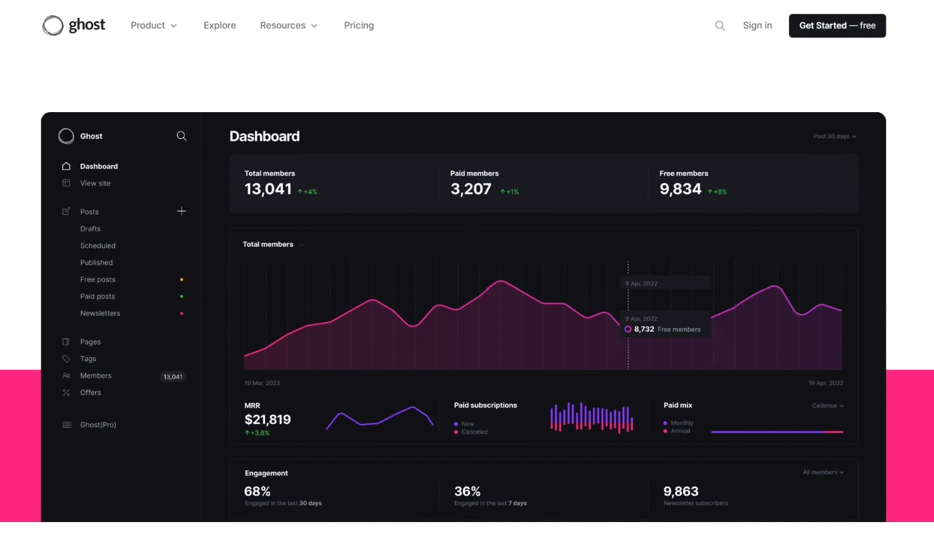Go to the Pricing page

(x=358, y=25)
